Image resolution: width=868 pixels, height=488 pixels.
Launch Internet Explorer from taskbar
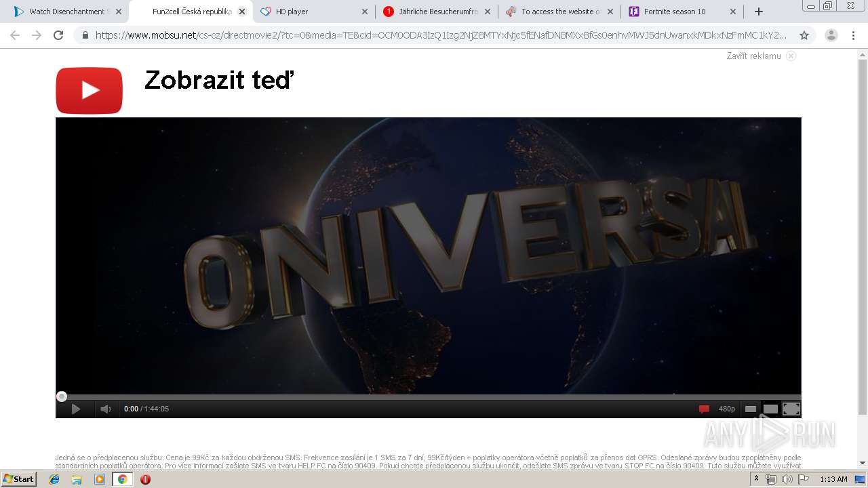pos(54,479)
